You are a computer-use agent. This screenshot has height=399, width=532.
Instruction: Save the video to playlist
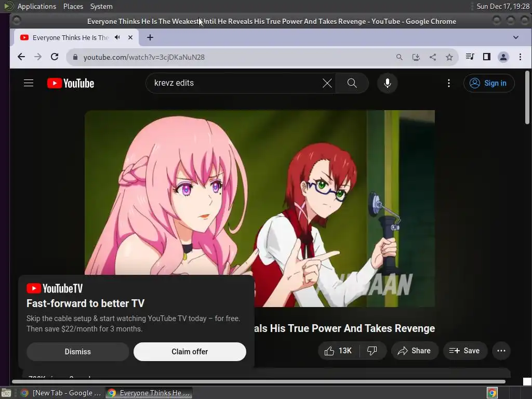pyautogui.click(x=465, y=351)
